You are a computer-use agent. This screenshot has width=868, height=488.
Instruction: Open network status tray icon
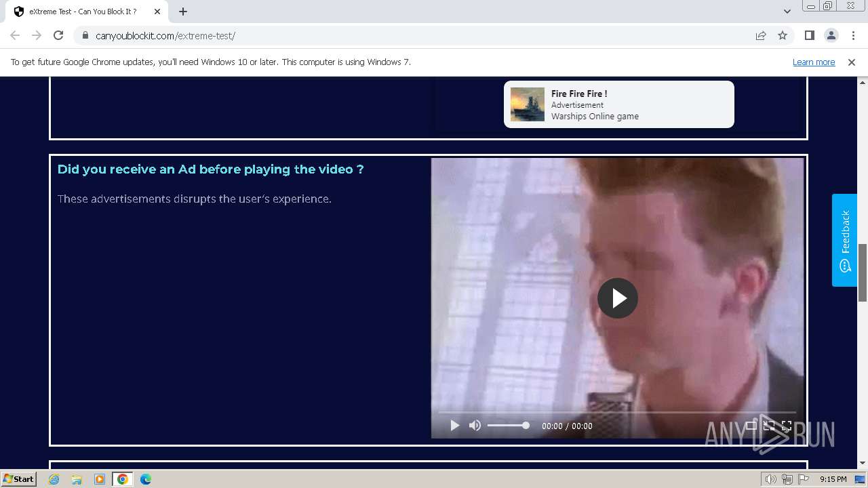[787, 479]
